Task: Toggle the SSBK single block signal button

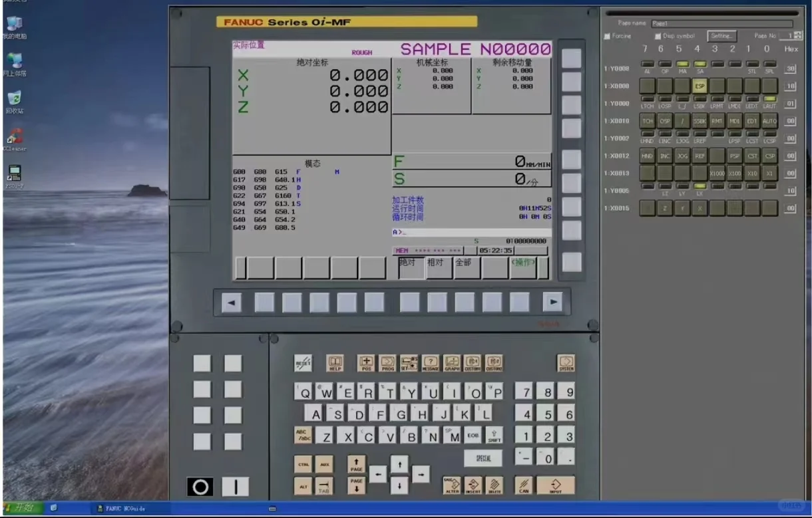Action: pos(700,121)
